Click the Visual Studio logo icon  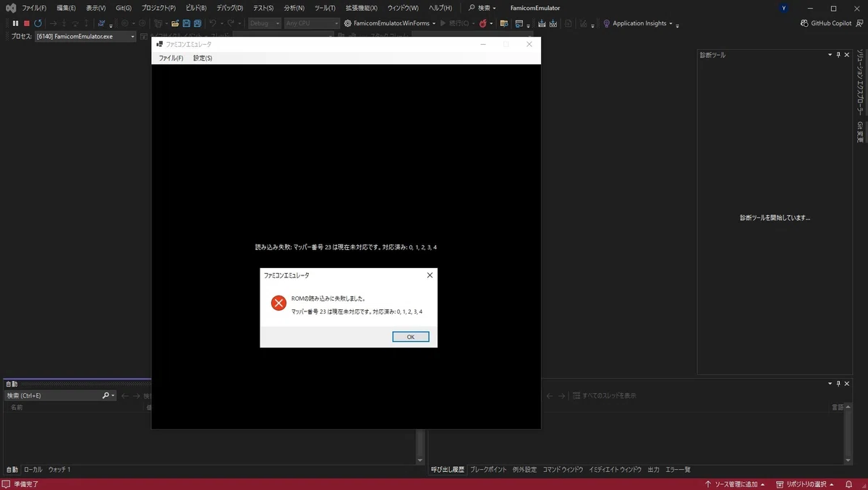9,8
